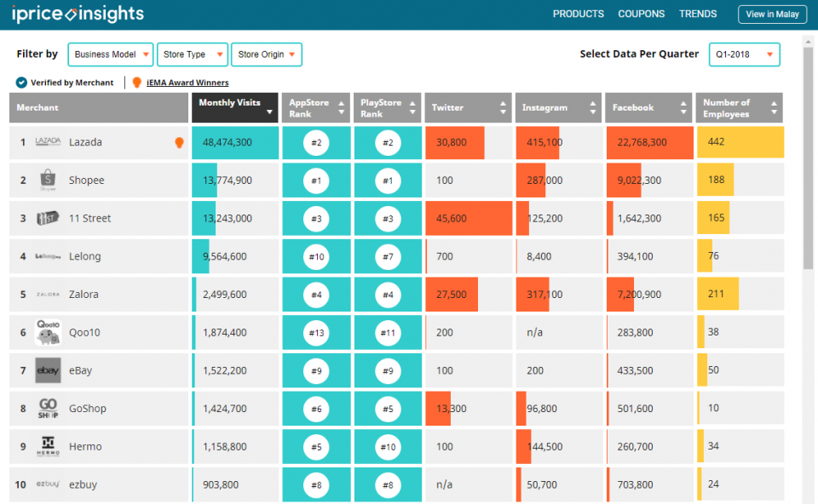
Task: Click eBay's AppStore rank #9 badge
Action: [316, 371]
